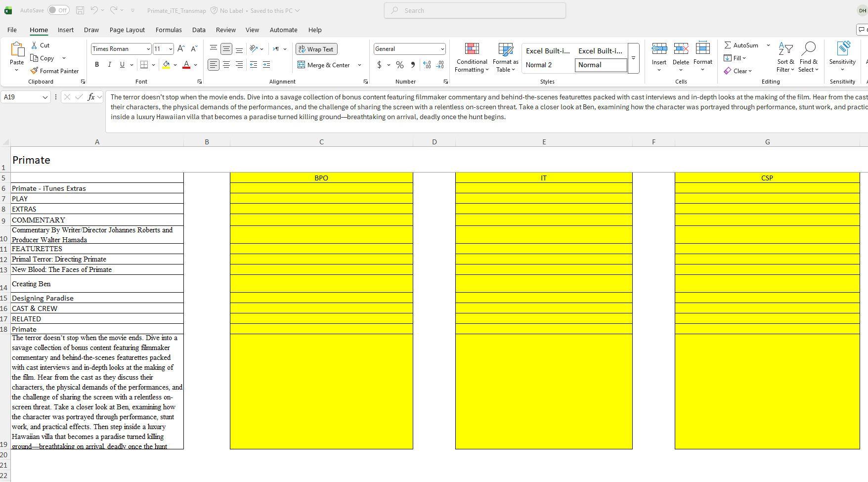Open the File menu
Screen dimensions: 868x482
point(12,30)
